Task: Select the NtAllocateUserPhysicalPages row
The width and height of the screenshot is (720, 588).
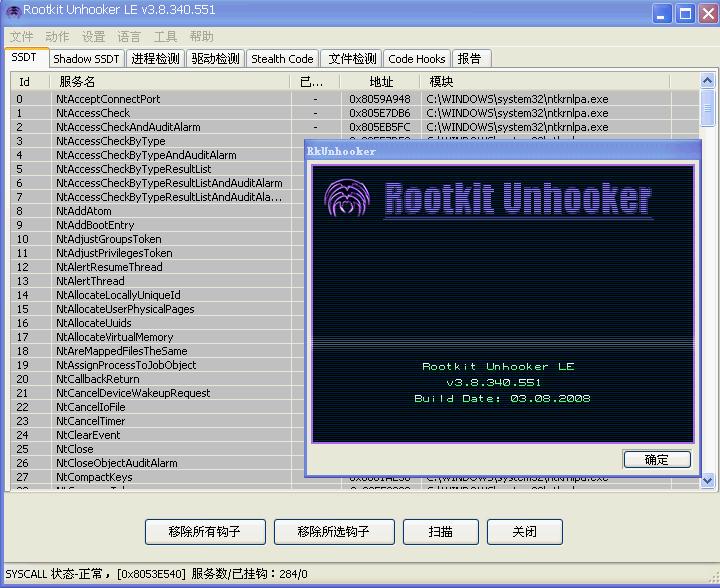Action: point(158,309)
